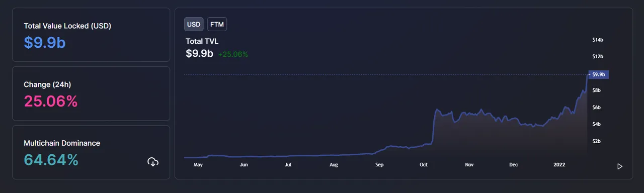The image size is (644, 193).
Task: Click the $4b axis label
Action: coord(596,124)
